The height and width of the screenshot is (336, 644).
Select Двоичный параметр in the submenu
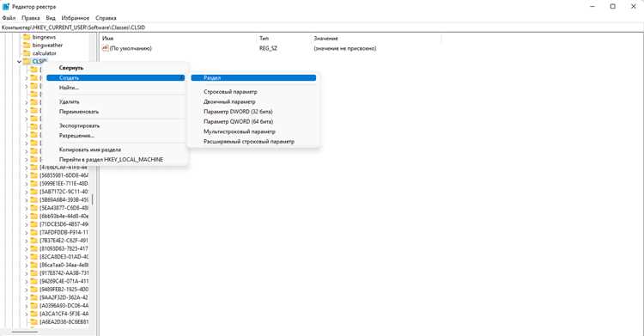253,101
